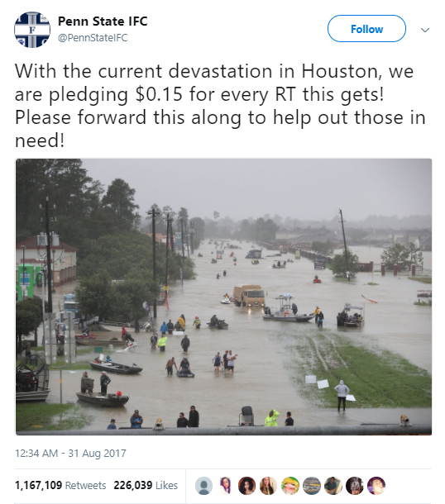Image resolution: width=445 pixels, height=504 pixels.
Task: Click the fourth liker avatar with blonde hair
Action: click(268, 485)
